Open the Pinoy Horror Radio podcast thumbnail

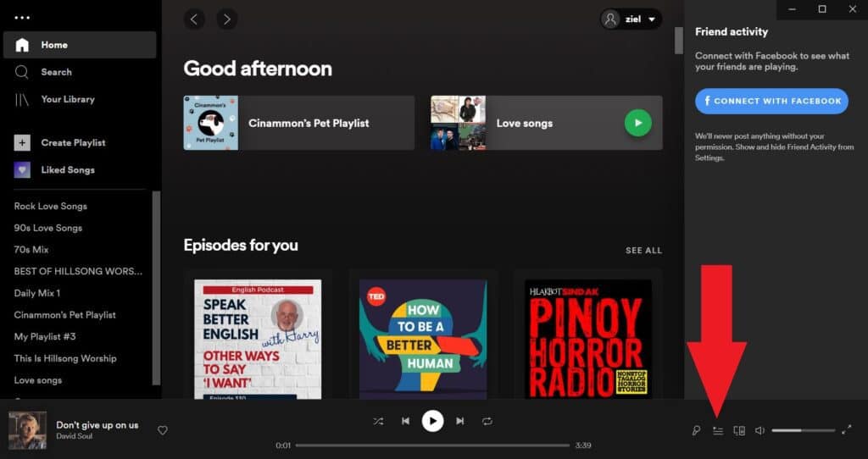(x=588, y=339)
